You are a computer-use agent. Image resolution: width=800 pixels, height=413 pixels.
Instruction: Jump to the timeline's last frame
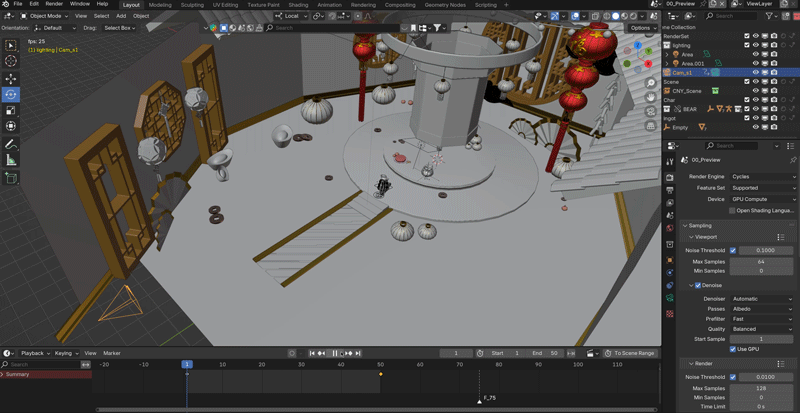click(358, 353)
